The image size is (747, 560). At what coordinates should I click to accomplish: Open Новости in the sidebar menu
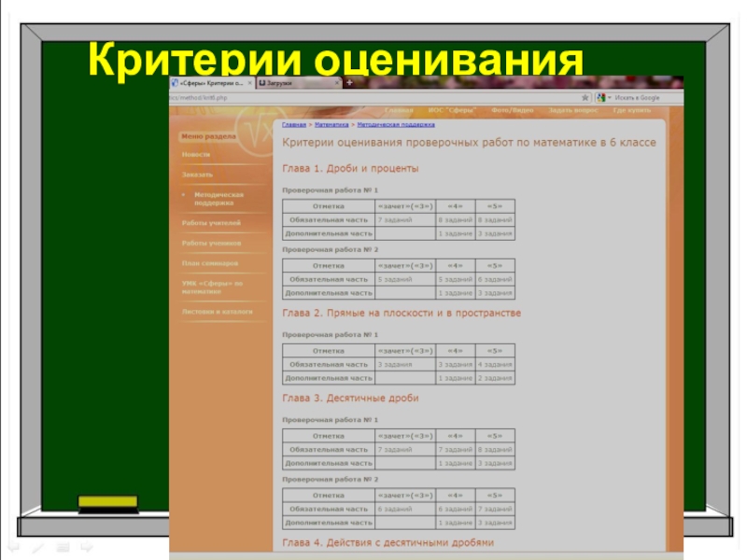tap(196, 155)
